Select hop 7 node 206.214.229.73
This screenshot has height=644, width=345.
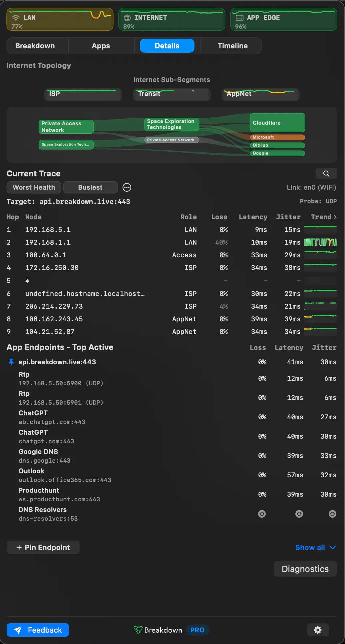pyautogui.click(x=172, y=306)
